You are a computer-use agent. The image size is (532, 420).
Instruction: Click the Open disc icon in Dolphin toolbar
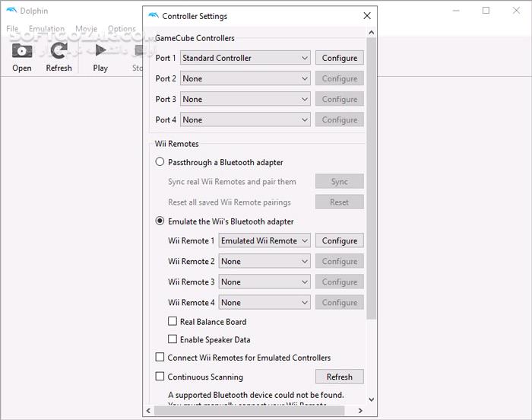click(22, 51)
